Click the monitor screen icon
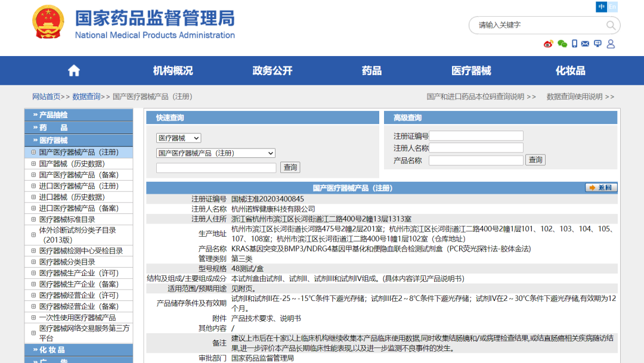 [x=597, y=44]
